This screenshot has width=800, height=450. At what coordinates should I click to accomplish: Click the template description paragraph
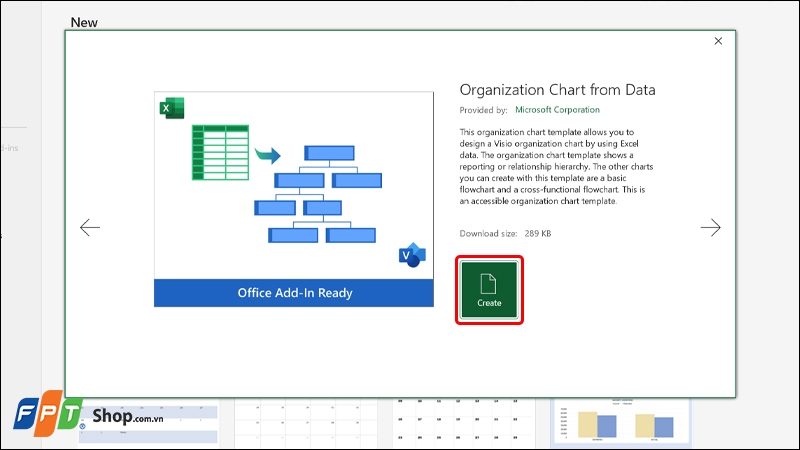(556, 166)
